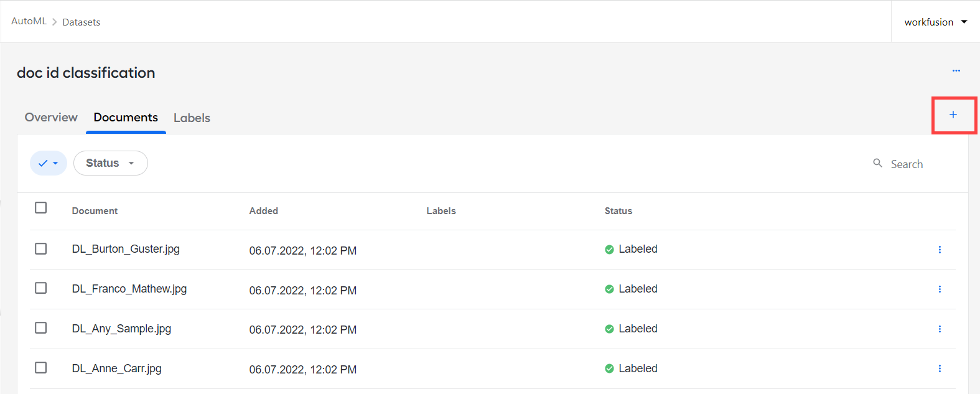Expand the Status filter dropdown
The height and width of the screenshot is (394, 980).
111,163
